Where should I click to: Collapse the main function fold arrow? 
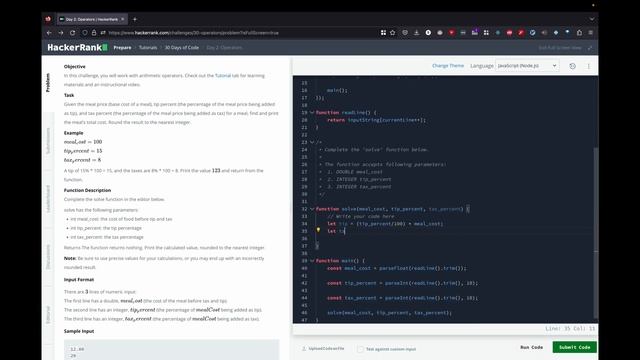click(x=312, y=261)
